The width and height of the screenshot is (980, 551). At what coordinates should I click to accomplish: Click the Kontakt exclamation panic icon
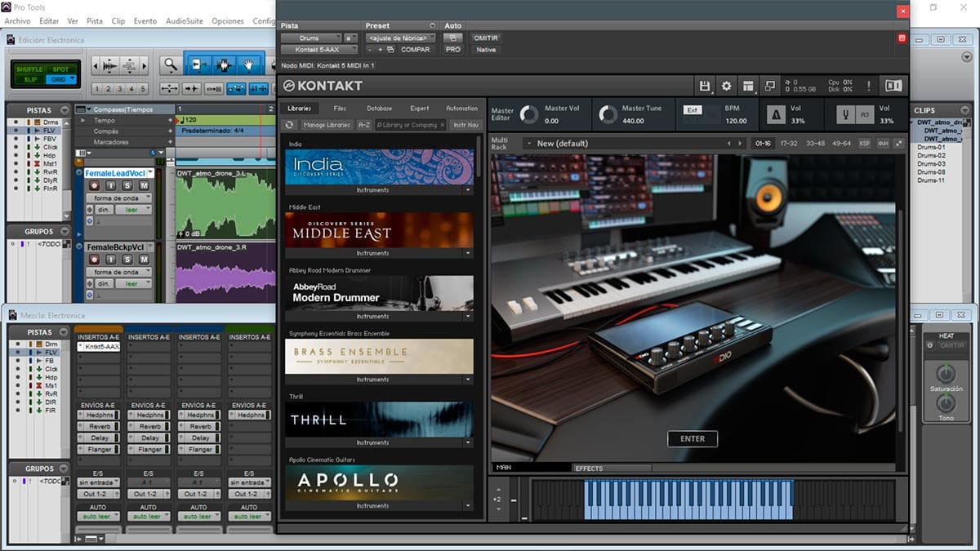pyautogui.click(x=868, y=86)
